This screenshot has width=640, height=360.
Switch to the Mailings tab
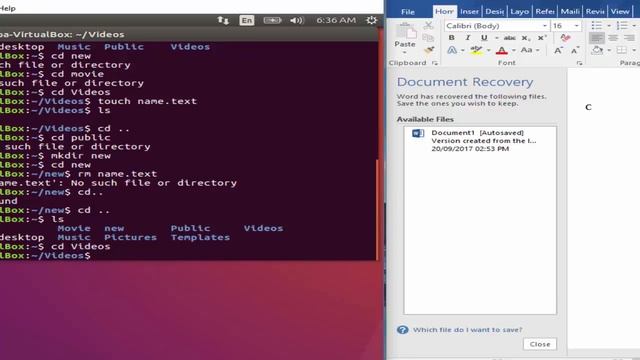570,11
